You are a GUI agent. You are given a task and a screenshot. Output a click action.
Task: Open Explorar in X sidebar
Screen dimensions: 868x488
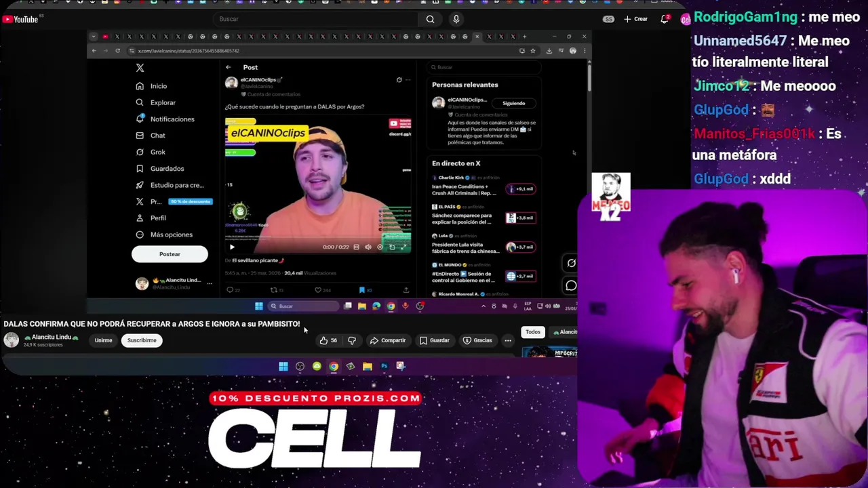pyautogui.click(x=155, y=102)
